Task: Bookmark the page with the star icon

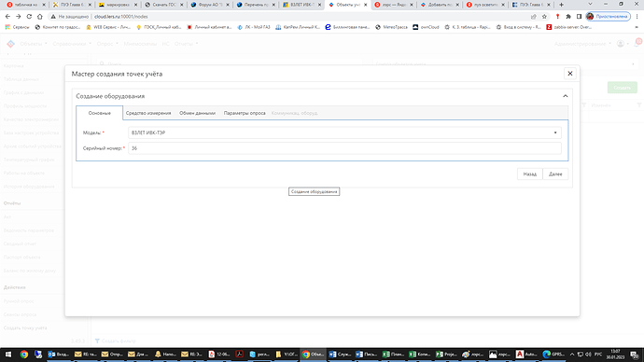Action: [x=544, y=17]
